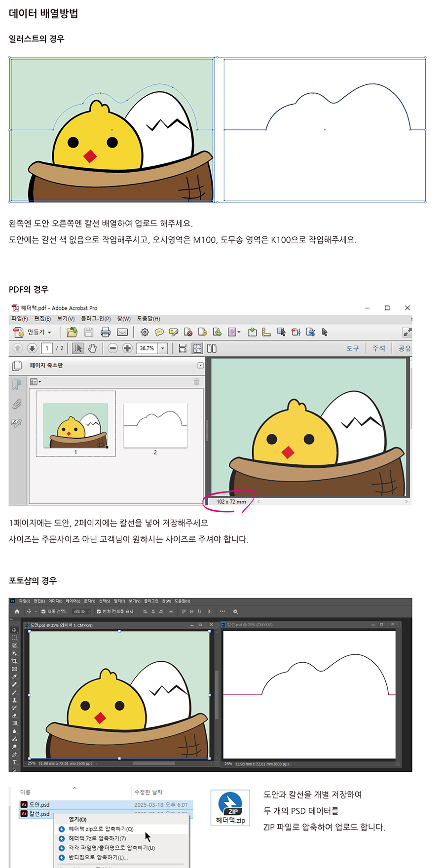444x868 pixels.
Task: Click the Photoshop home icon
Action: [x=17, y=611]
